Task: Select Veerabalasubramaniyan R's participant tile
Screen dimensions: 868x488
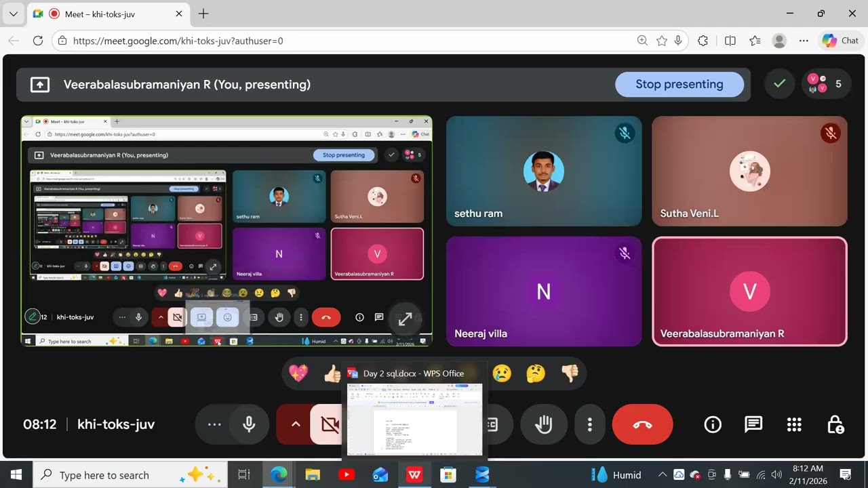Action: click(x=749, y=291)
